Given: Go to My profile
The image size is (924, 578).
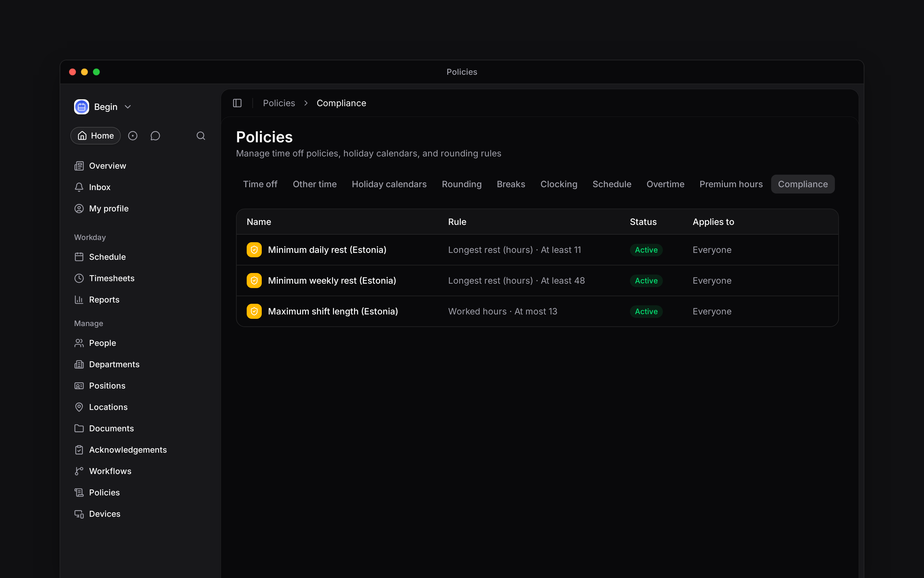Looking at the screenshot, I should [x=109, y=209].
